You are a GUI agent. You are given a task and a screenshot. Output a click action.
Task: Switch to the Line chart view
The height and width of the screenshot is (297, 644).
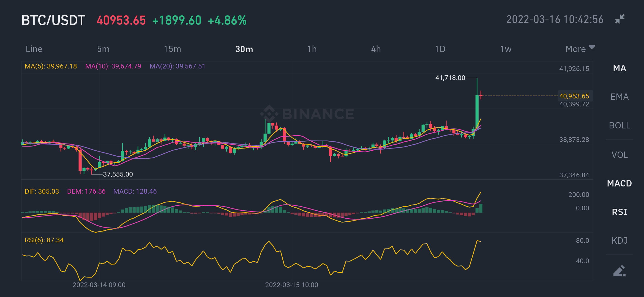34,49
